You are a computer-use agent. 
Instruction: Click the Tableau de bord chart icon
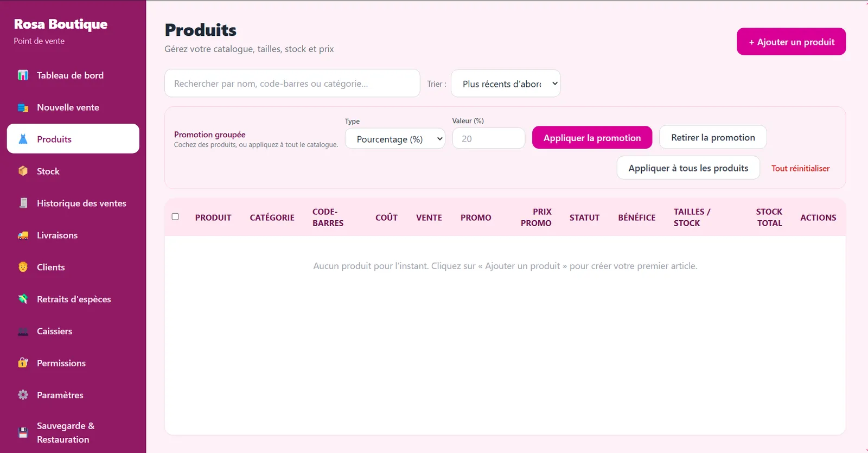[23, 75]
